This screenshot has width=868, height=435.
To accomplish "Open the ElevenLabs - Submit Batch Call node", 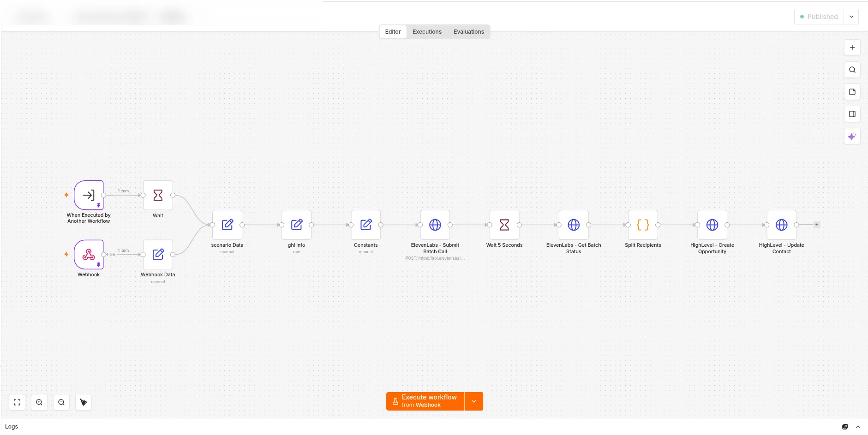I will pos(435,225).
